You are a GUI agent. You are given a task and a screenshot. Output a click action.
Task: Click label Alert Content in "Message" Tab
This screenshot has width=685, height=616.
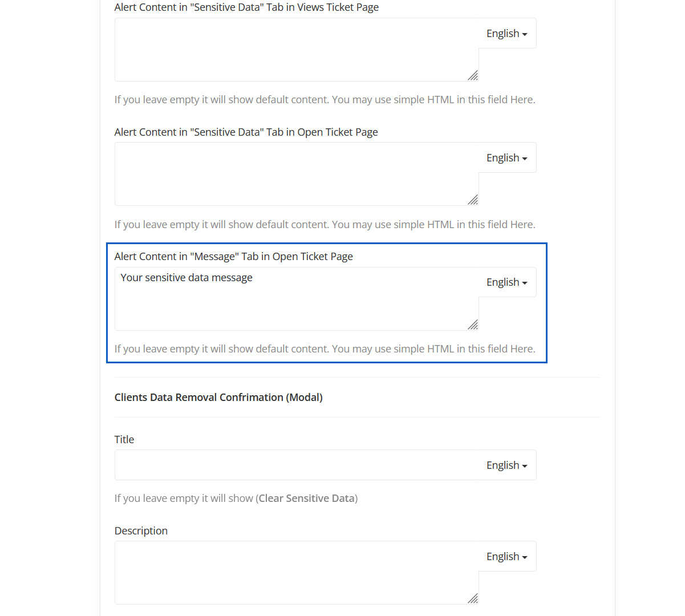(x=233, y=257)
